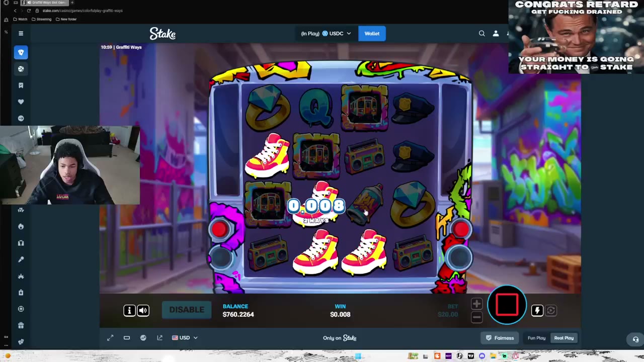Decrease the bet with the minus button
Viewport: 644px width, 362px height.
476,317
